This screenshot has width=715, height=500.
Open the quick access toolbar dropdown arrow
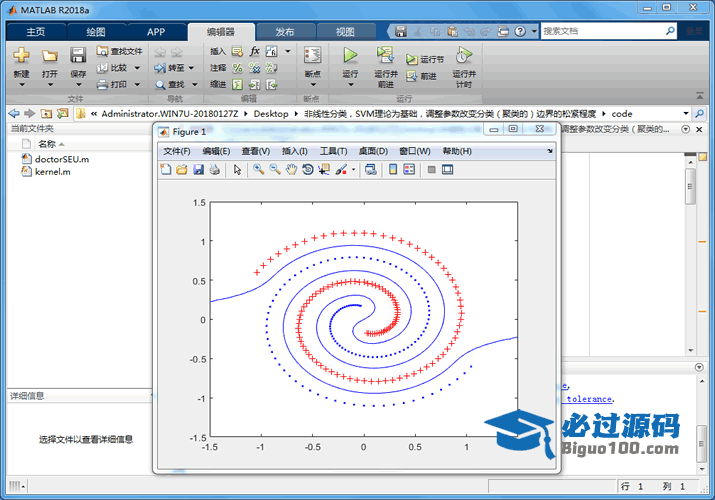(534, 31)
